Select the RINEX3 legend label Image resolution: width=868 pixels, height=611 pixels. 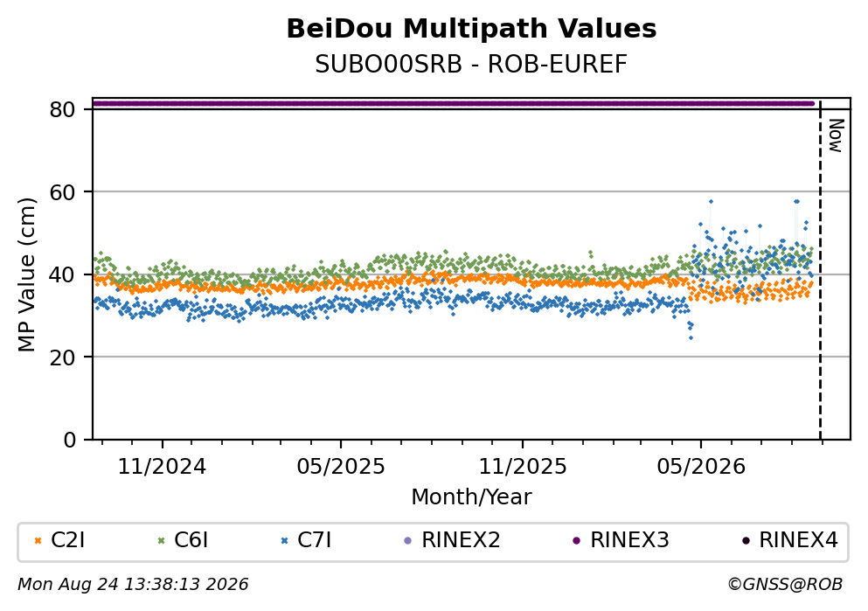pos(630,540)
